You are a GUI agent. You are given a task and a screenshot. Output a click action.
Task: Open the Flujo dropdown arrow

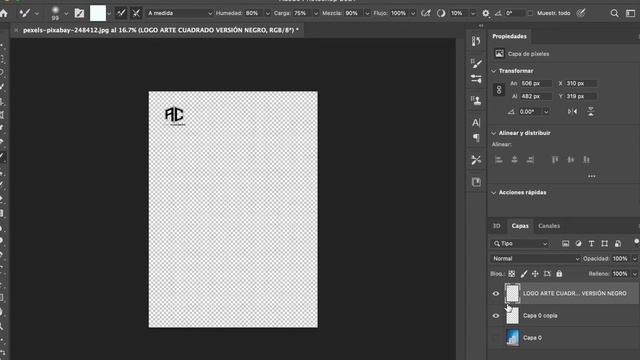[413, 13]
